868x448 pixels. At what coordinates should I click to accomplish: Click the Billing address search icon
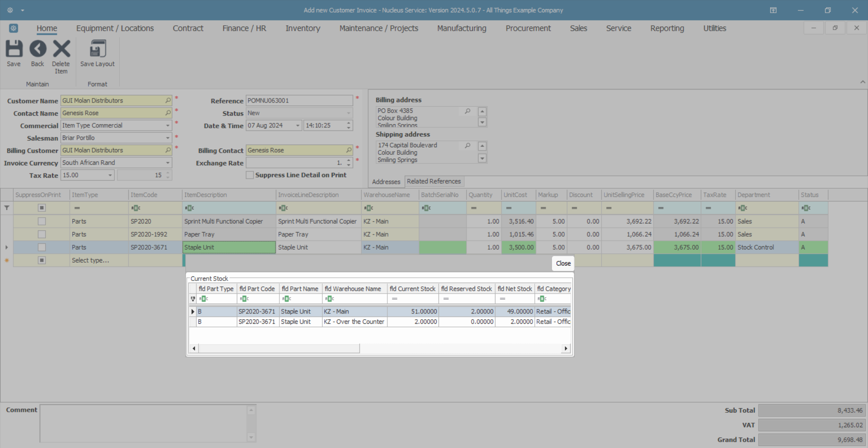pos(467,111)
